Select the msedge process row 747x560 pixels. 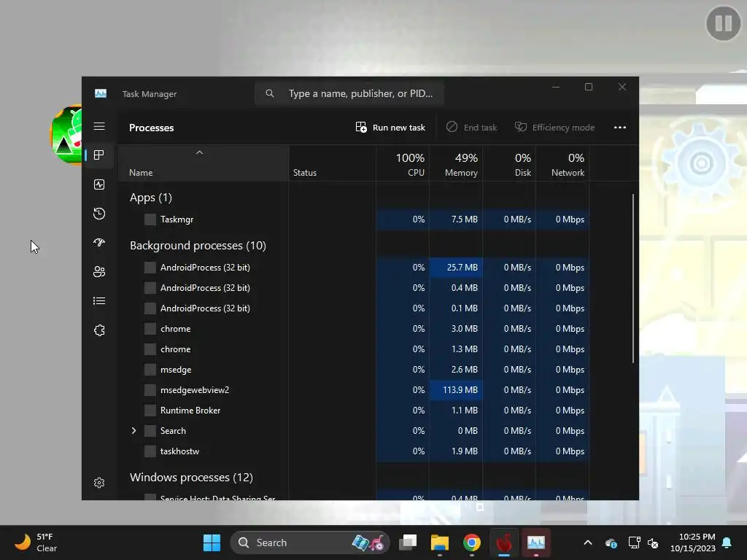click(x=354, y=370)
